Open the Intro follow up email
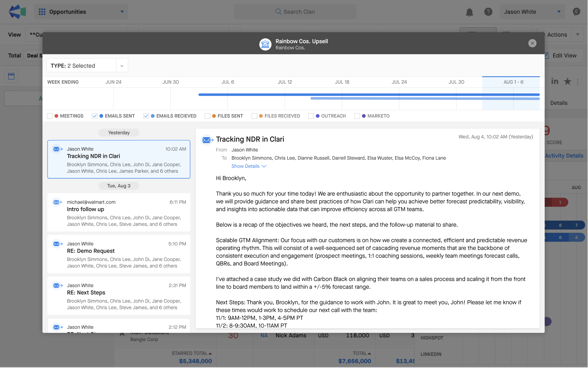The width and height of the screenshot is (588, 368). click(119, 212)
